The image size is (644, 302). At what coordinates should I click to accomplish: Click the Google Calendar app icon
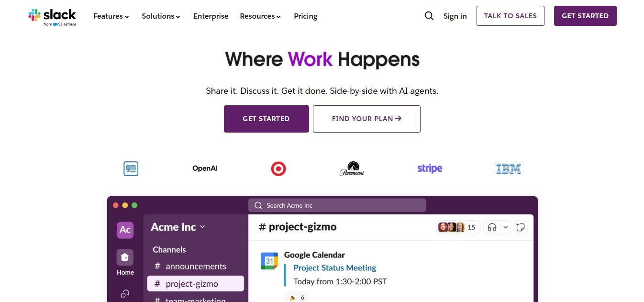269,260
